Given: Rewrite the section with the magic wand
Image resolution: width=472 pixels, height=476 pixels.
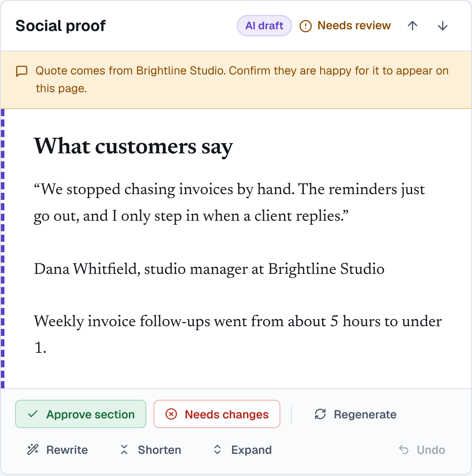Looking at the screenshot, I should click(57, 449).
